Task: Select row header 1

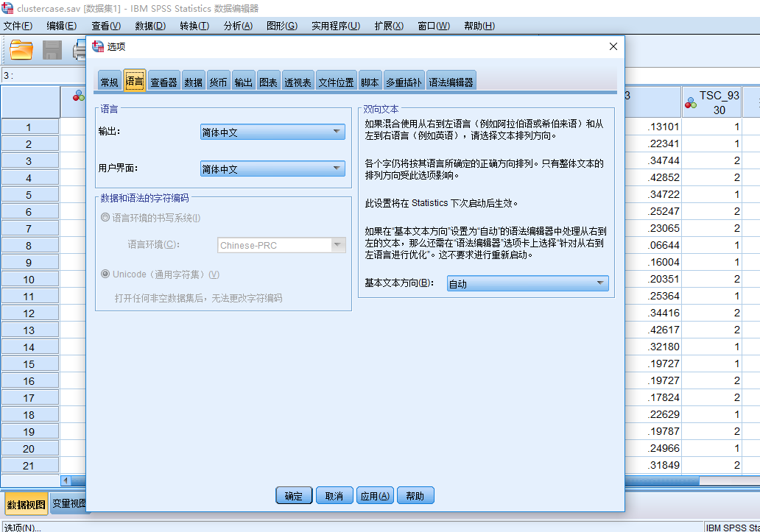Action: click(29, 127)
